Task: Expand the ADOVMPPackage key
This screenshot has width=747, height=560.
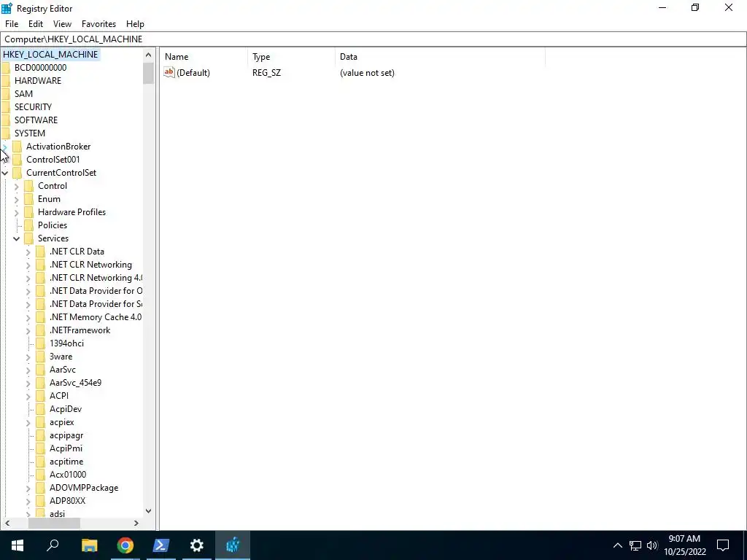Action: [28, 488]
